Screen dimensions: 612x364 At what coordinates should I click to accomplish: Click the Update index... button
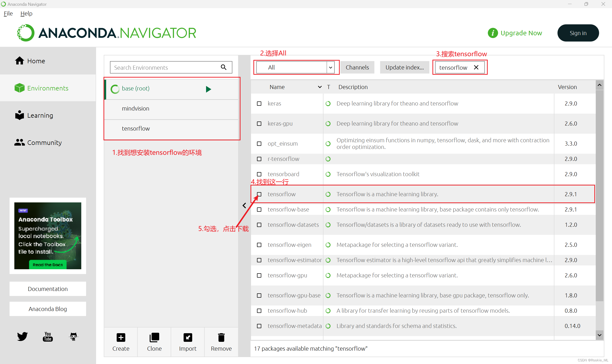point(404,68)
